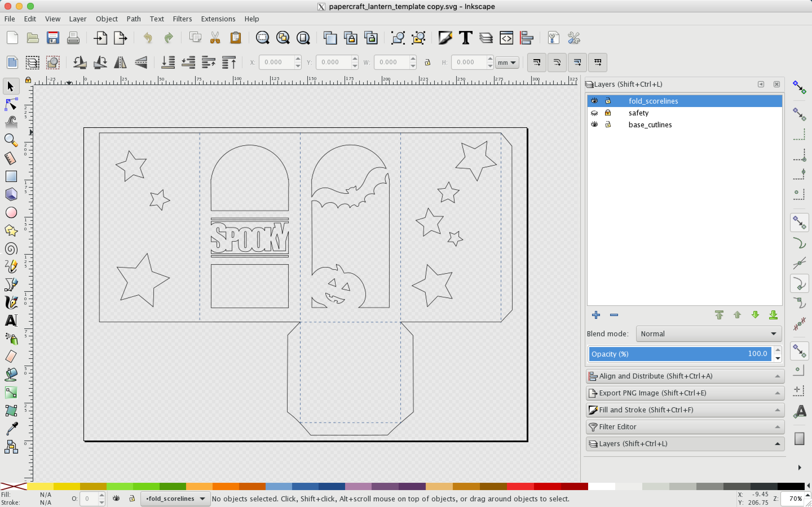Toggle visibility of base_cutlines layer
The height and width of the screenshot is (507, 812).
594,124
